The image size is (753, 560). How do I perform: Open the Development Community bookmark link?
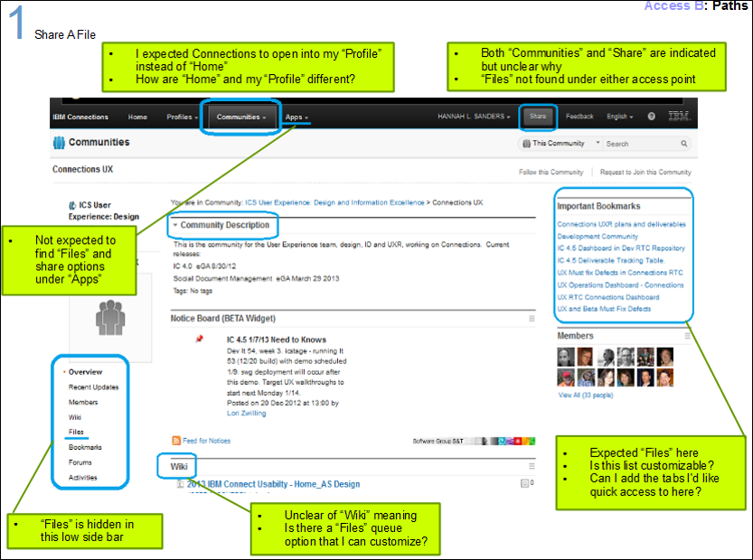point(598,237)
